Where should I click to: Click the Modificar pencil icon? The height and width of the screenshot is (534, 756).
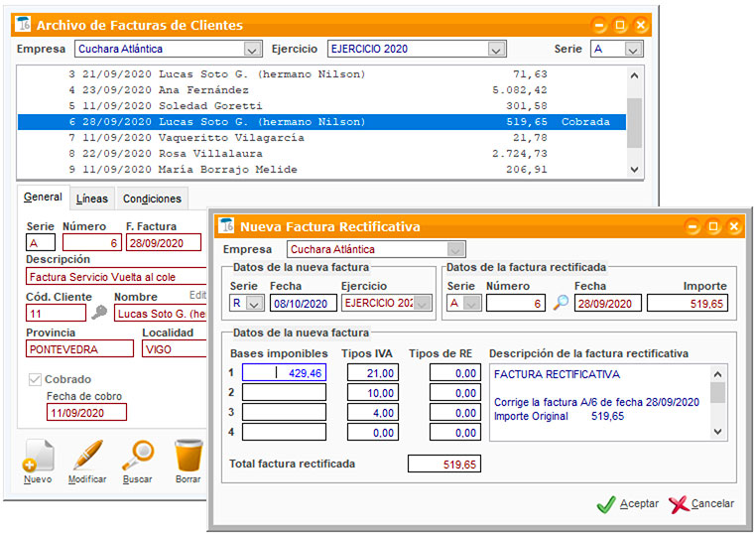tap(87, 455)
